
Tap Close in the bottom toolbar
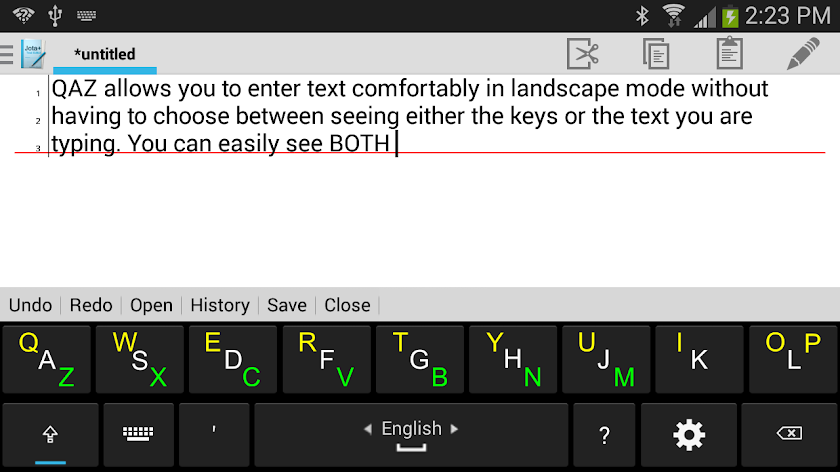[347, 305]
